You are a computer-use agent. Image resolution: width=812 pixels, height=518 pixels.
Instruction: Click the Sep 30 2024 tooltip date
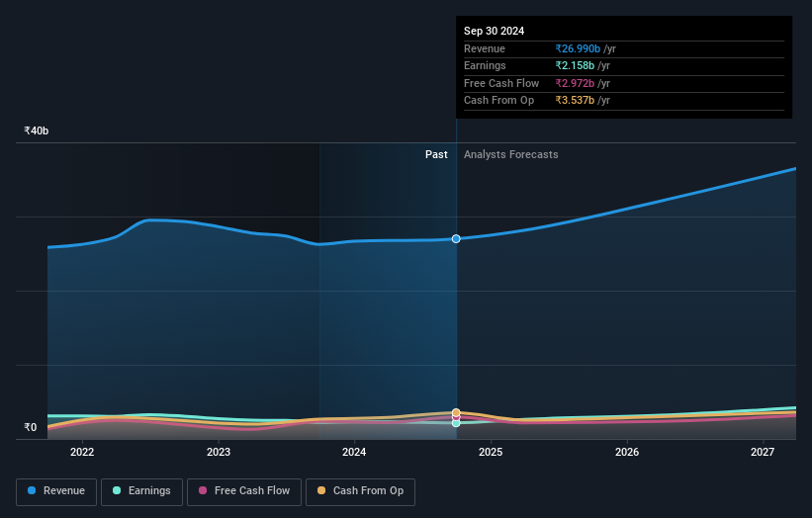click(x=495, y=31)
